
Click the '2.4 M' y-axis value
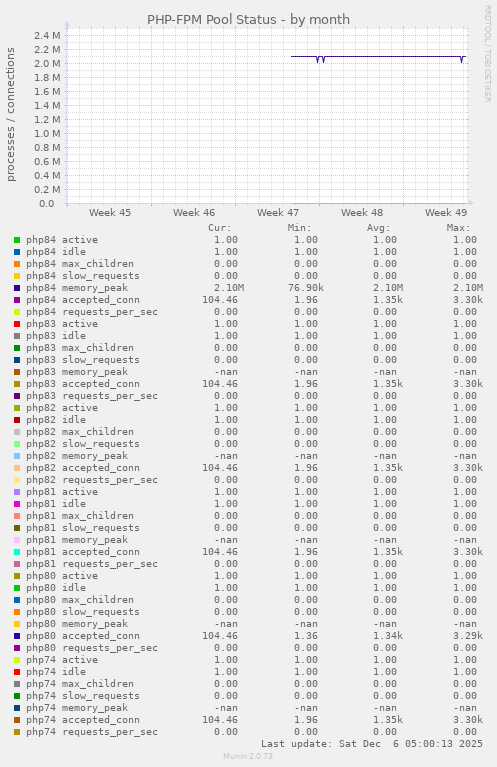[x=47, y=35]
